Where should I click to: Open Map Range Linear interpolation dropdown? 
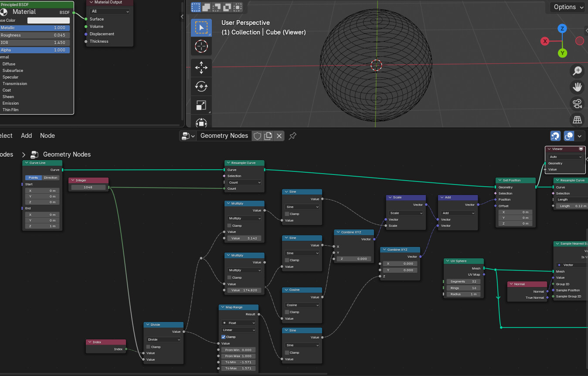[x=238, y=330]
